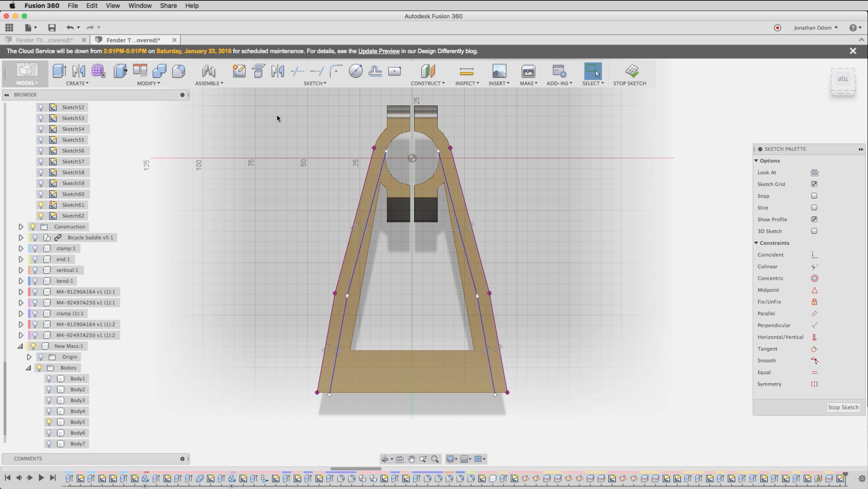Click the Look At icon in the palette

click(x=814, y=173)
